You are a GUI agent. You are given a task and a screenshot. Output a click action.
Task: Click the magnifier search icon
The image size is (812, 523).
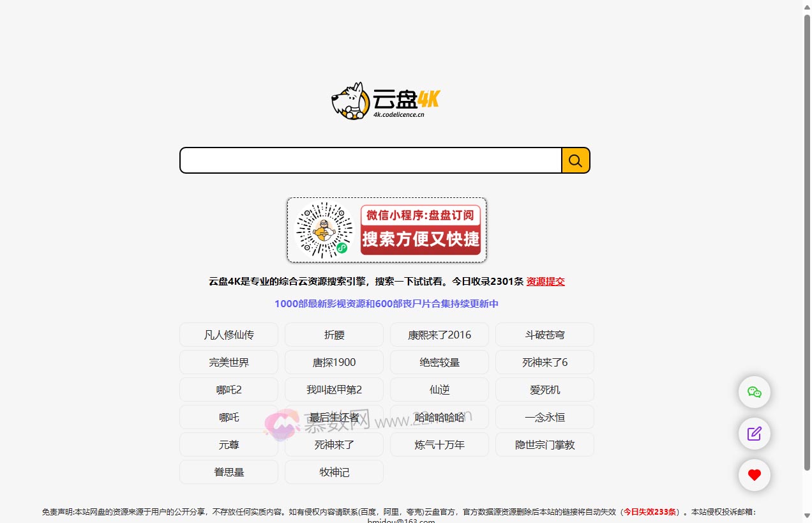click(575, 160)
